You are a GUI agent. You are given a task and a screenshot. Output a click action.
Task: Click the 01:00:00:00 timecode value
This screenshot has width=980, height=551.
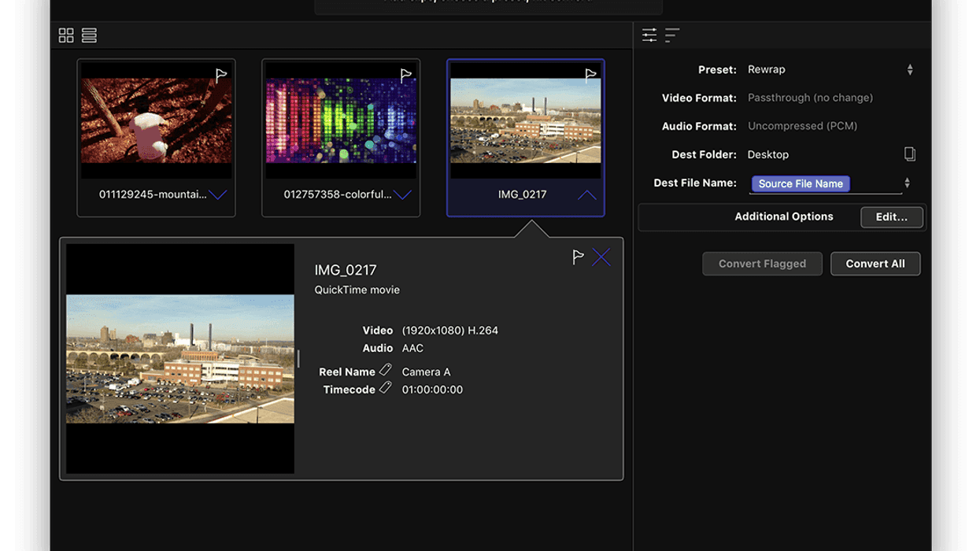point(432,390)
